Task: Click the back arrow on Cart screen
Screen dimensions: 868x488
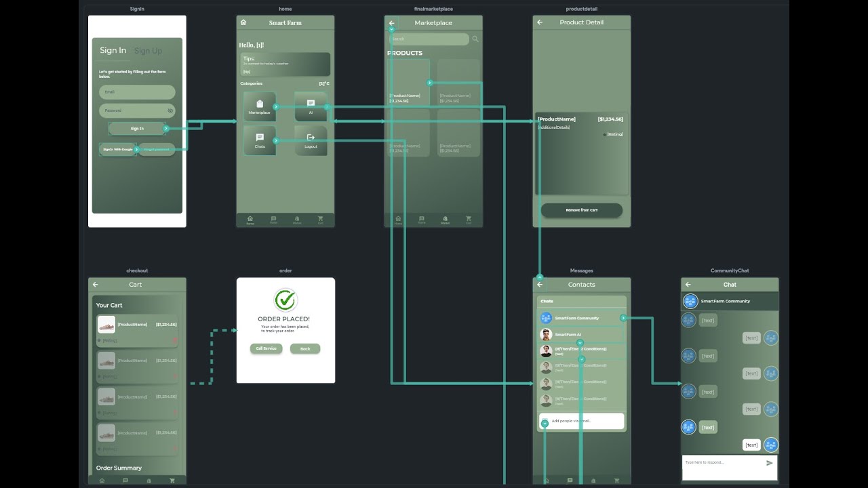Action: (96, 285)
